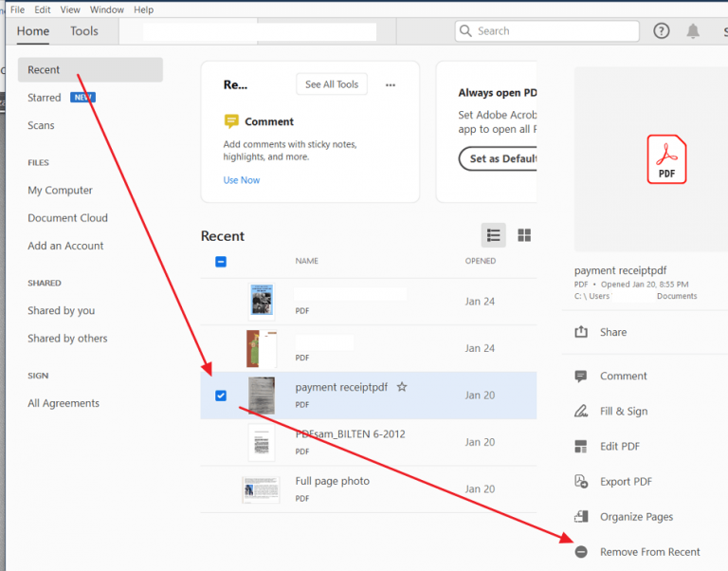This screenshot has height=571, width=728.
Task: Switch to list view icon
Action: [x=493, y=235]
